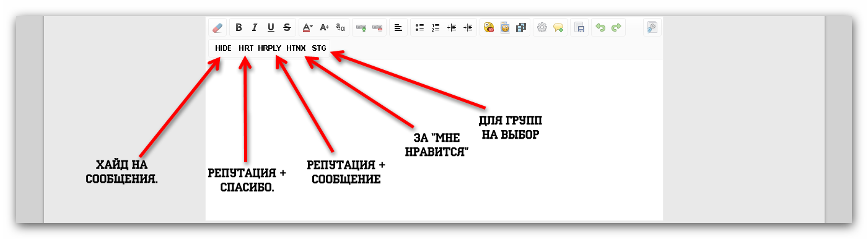Click the HRT tag button
868x239 pixels.
tap(246, 48)
